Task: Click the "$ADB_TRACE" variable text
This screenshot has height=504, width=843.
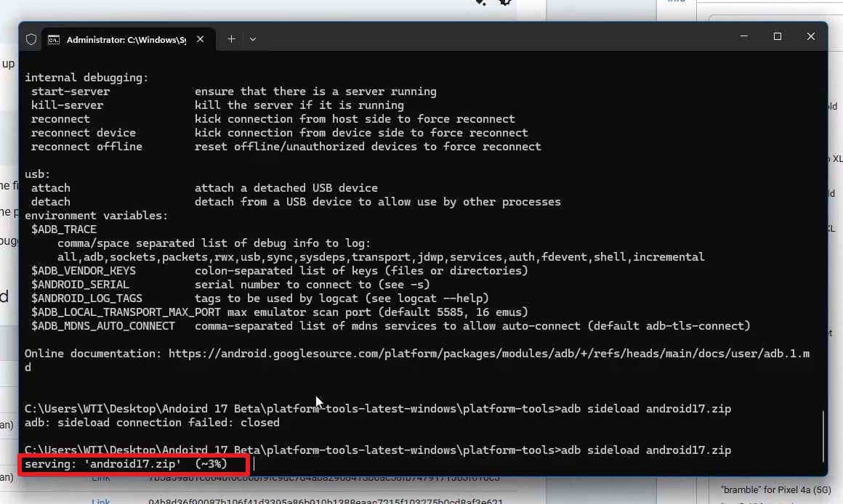Action: [x=63, y=229]
